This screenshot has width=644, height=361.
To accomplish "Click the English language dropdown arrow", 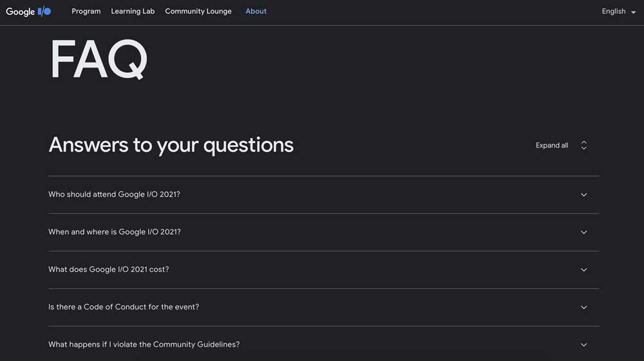I will (633, 12).
